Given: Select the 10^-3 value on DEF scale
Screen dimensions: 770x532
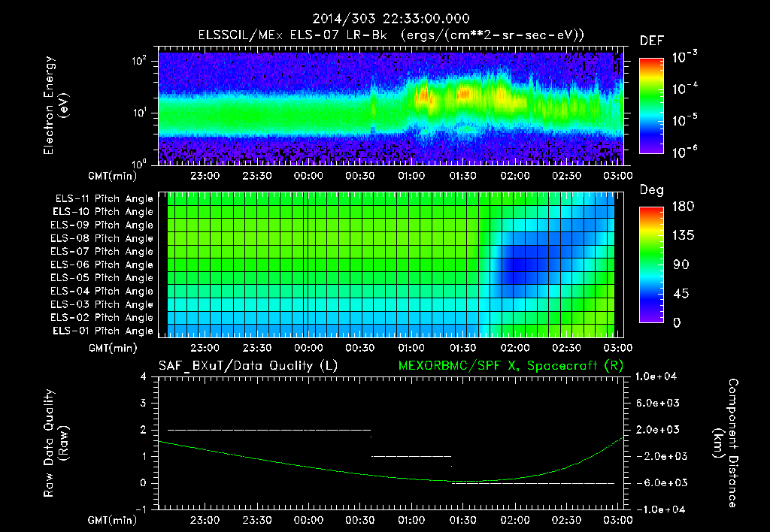Looking at the screenshot, I should click(x=684, y=57).
